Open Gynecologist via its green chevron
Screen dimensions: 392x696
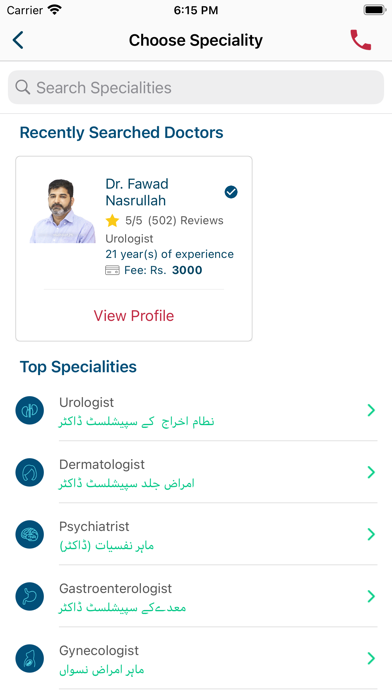coord(371,659)
